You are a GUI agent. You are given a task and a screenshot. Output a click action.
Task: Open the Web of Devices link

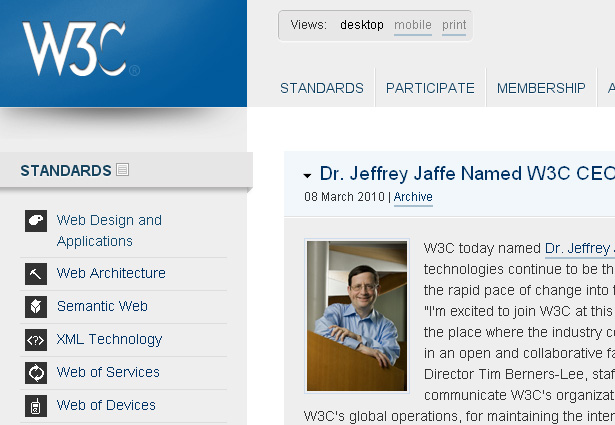[106, 405]
